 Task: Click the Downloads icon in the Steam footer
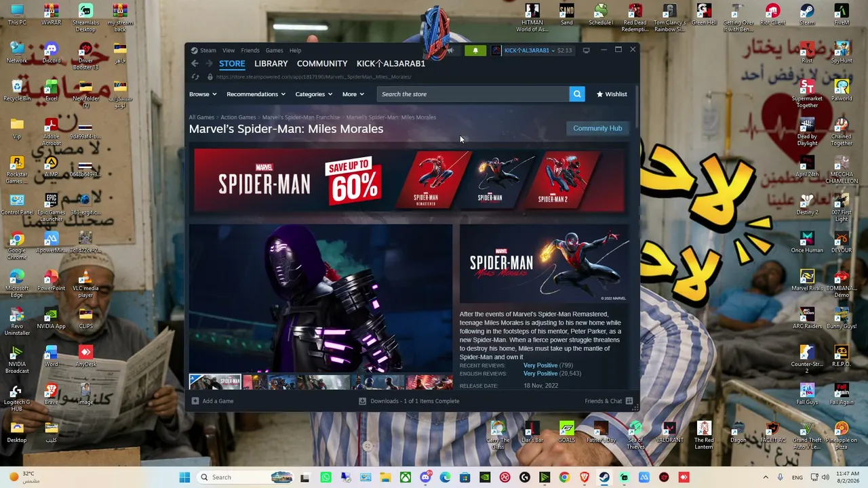[363, 401]
